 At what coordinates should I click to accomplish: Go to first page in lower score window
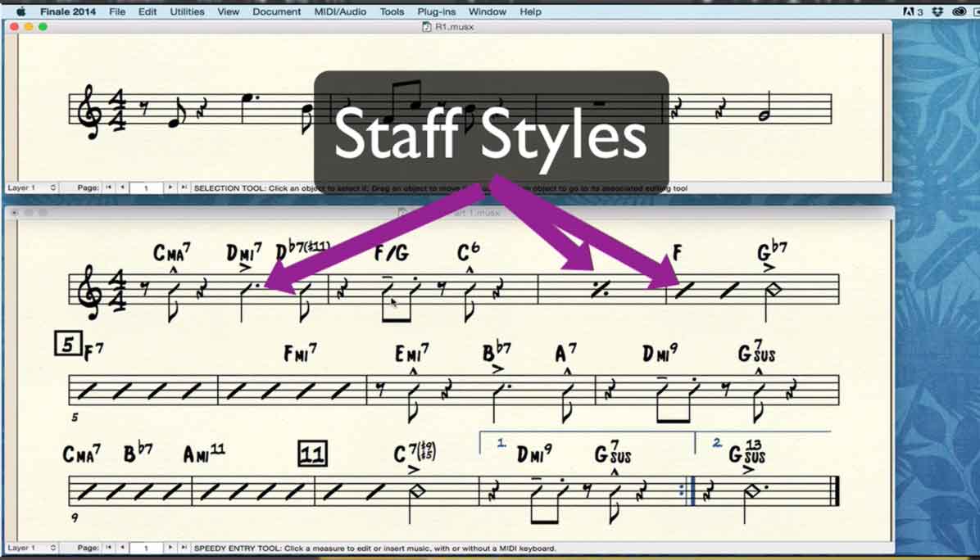(109, 549)
